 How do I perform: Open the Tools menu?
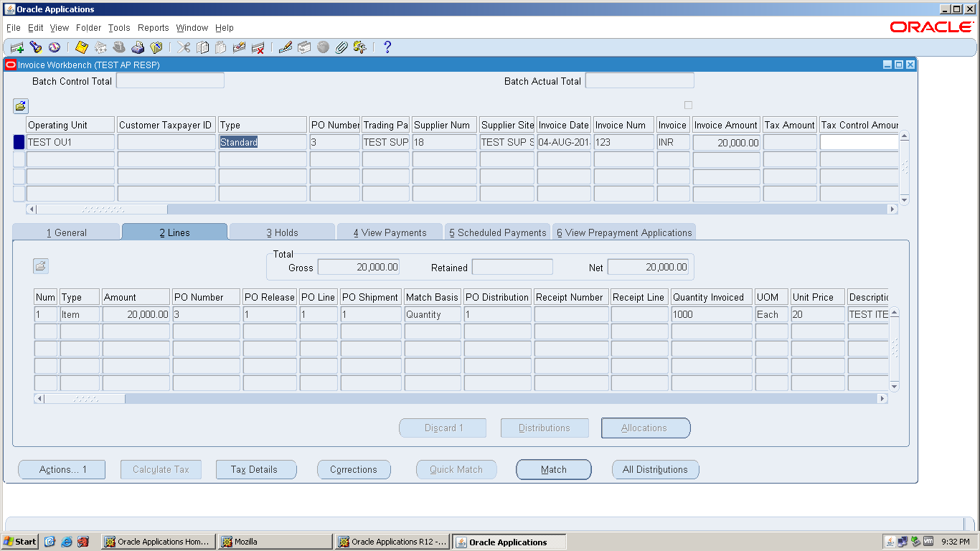point(119,28)
